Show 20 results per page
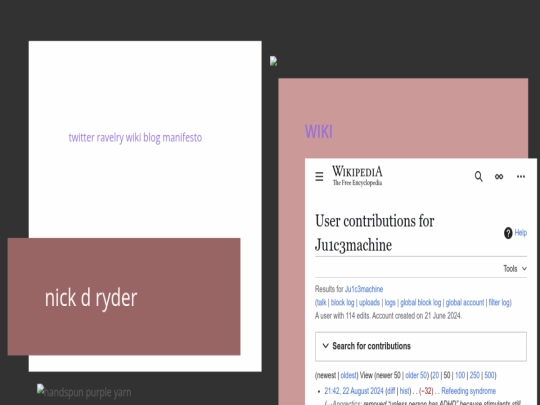The width and height of the screenshot is (540, 405). coord(436,375)
